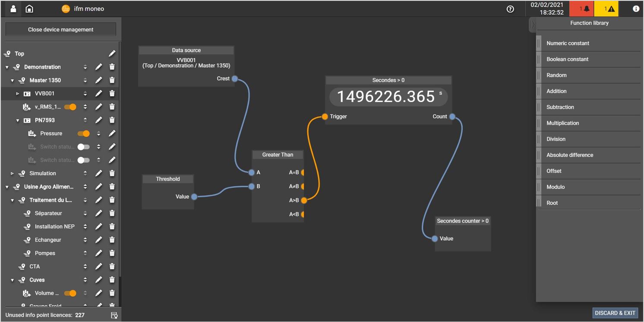Image resolution: width=644 pixels, height=322 pixels.
Task: Click the DISCARD & EXIT button
Action: tap(615, 313)
